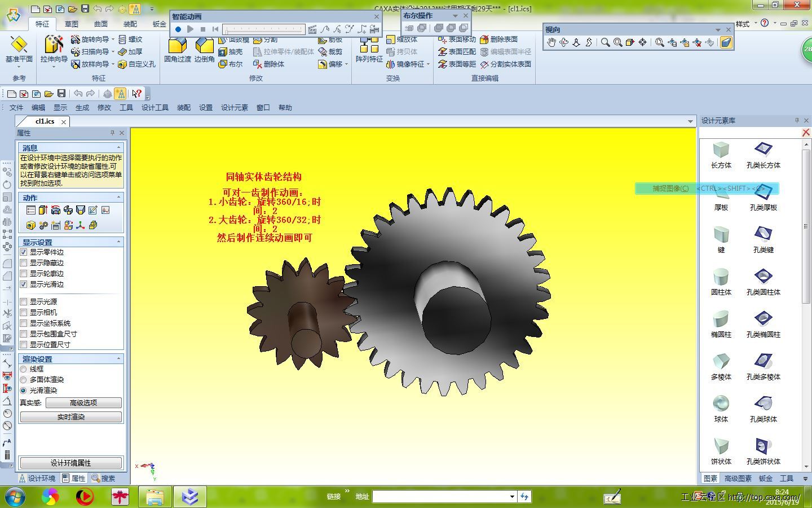Image resolution: width=812 pixels, height=508 pixels.
Task: Click 删除体 in the modify group
Action: click(x=268, y=64)
